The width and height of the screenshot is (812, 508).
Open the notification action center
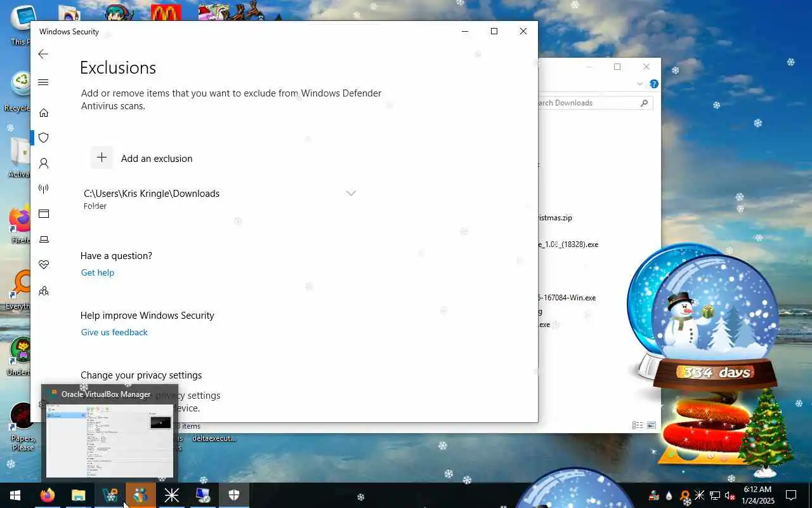tap(791, 495)
